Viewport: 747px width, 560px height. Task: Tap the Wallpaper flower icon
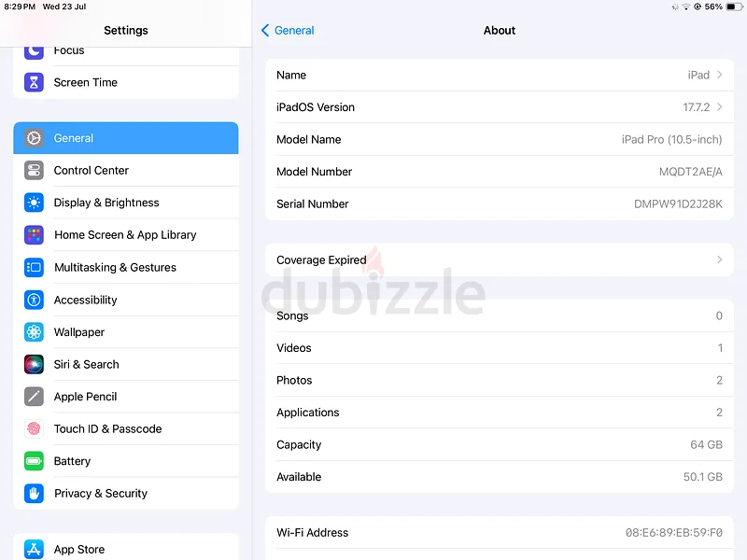(x=34, y=332)
